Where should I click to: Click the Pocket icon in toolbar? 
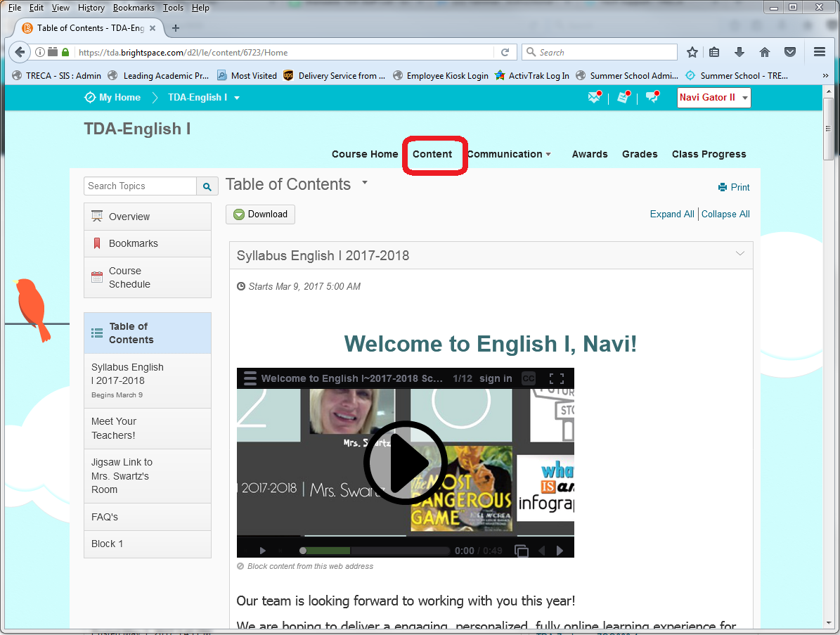(x=789, y=52)
